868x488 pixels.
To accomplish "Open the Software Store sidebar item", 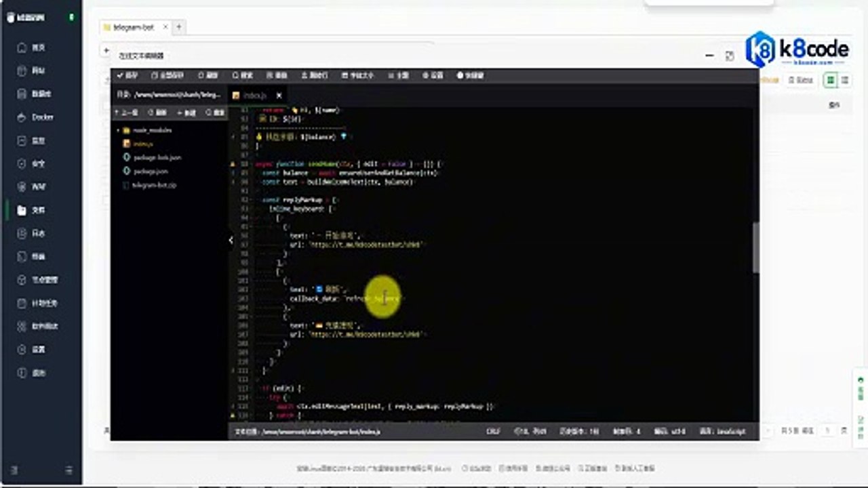I will tap(37, 326).
